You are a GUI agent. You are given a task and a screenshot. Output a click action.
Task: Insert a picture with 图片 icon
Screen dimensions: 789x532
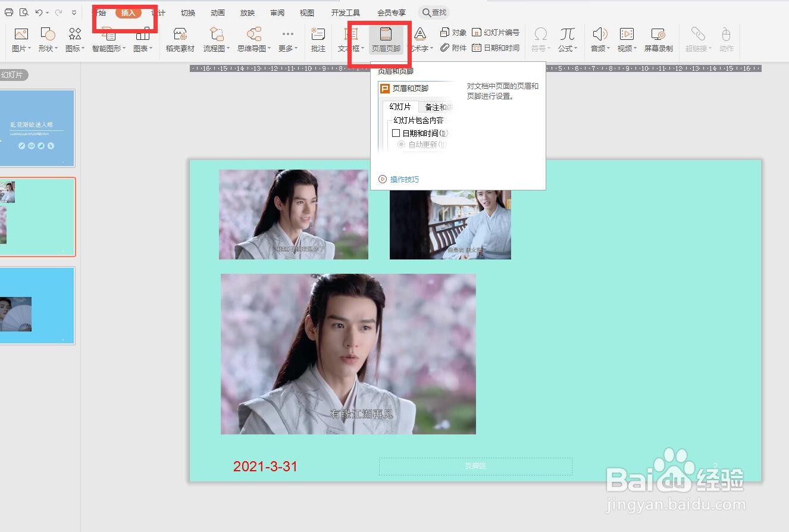21,34
